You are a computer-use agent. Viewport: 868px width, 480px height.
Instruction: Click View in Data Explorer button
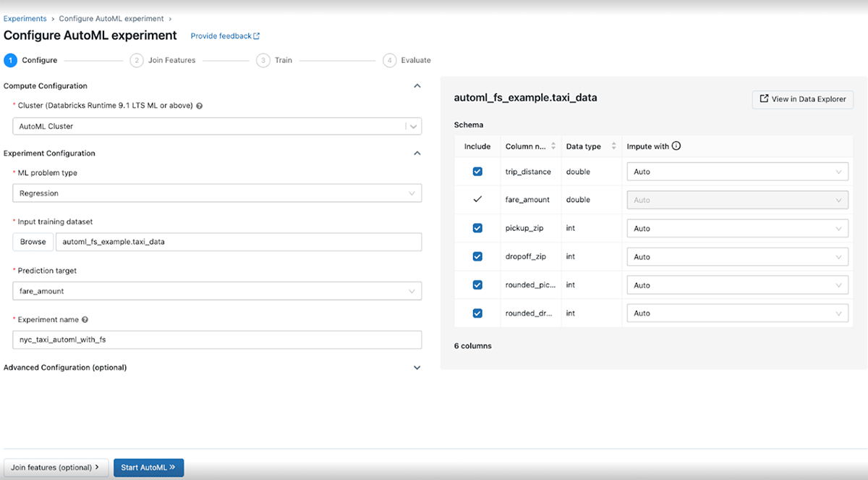[x=803, y=99]
